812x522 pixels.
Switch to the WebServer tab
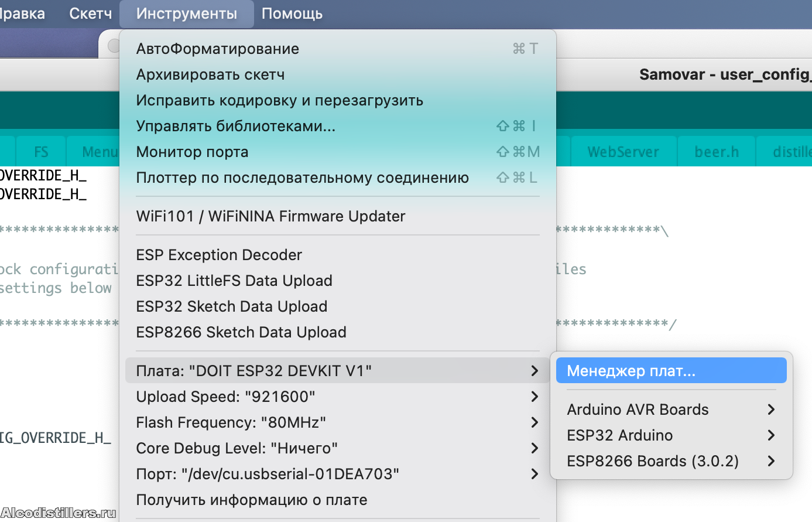[x=623, y=152]
